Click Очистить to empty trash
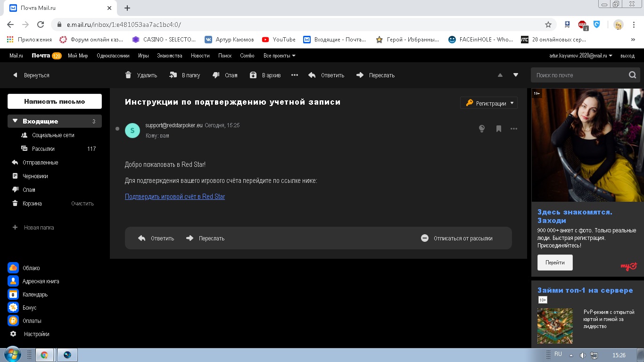 click(83, 204)
